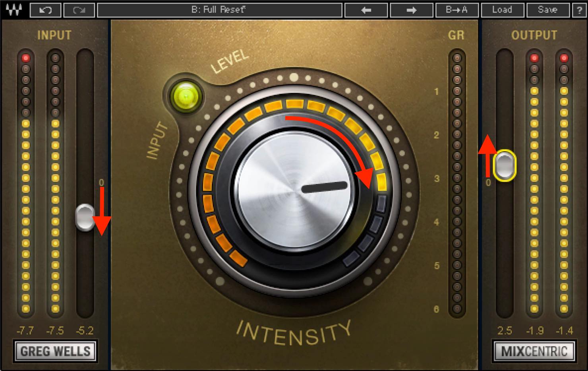
Task: Go to previous preset with left arrow
Action: click(x=366, y=10)
